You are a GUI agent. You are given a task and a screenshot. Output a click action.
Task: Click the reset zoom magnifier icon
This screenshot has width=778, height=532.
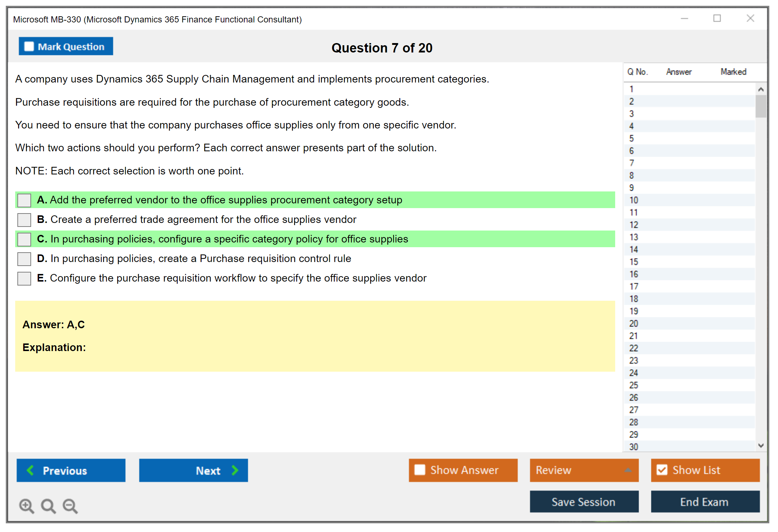click(x=48, y=506)
